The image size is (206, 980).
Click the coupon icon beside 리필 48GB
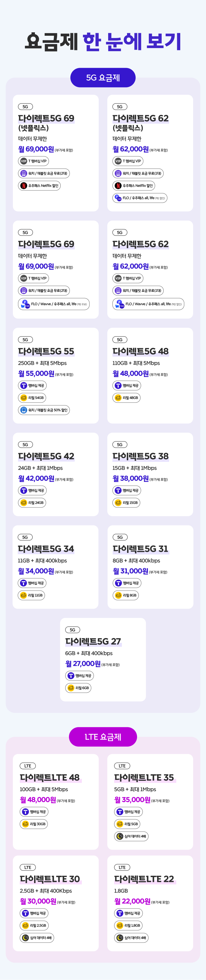[118, 398]
